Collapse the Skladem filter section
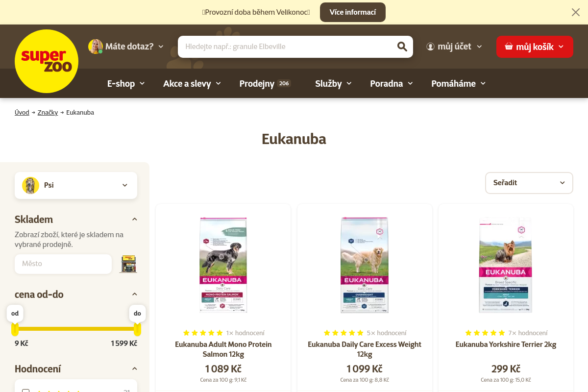The width and height of the screenshot is (588, 392). [x=135, y=220]
